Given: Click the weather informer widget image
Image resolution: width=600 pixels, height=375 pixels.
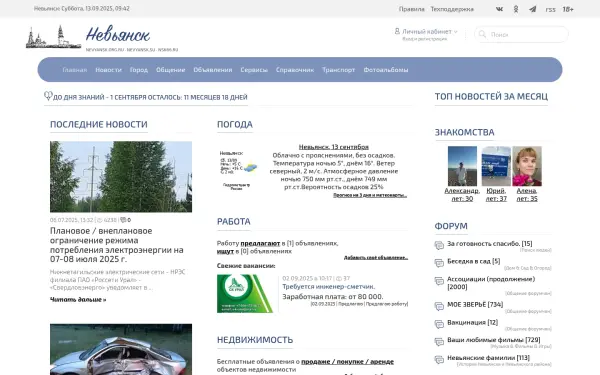Looking at the screenshot, I should 238,170.
